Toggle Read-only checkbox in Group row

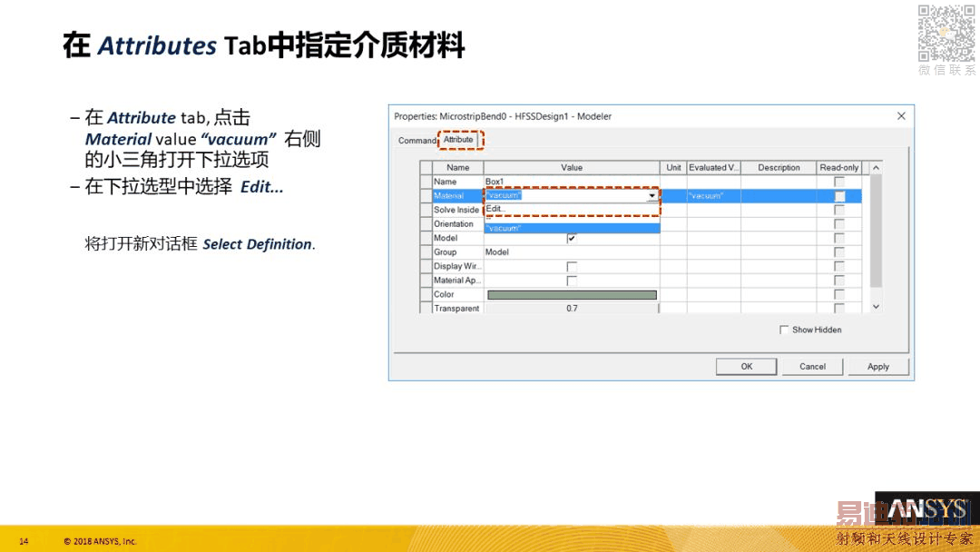839,252
